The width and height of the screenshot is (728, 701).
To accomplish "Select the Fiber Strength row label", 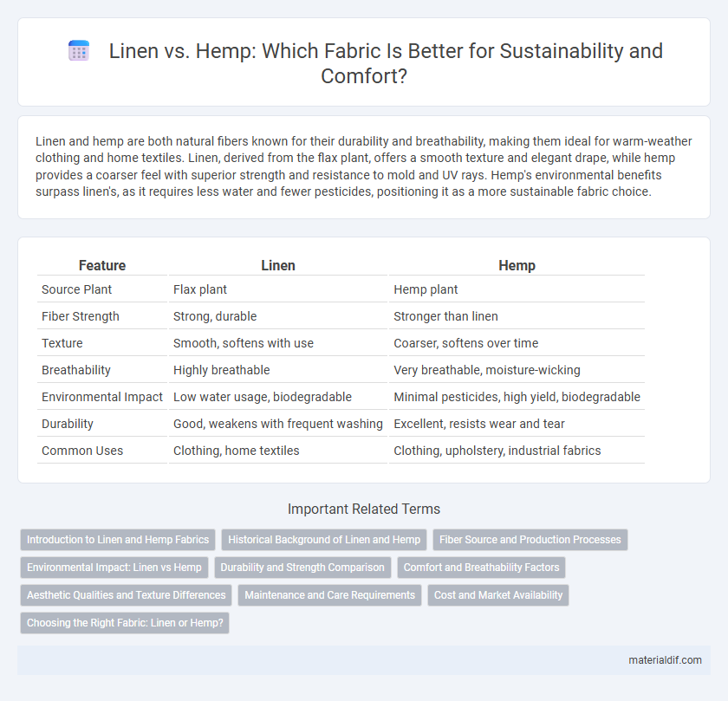I will [81, 316].
